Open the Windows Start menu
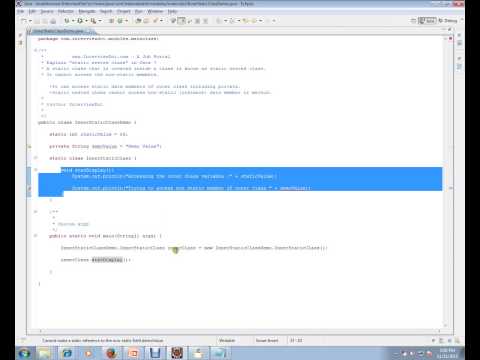 [25, 353]
